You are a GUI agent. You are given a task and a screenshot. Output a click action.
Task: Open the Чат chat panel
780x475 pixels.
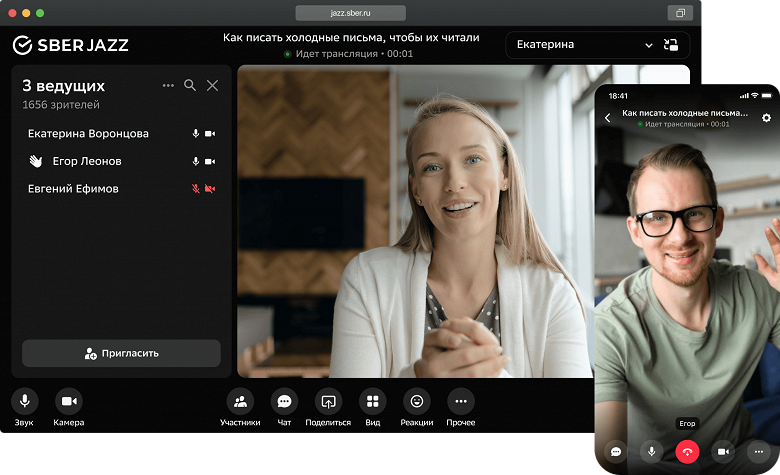[x=284, y=402]
